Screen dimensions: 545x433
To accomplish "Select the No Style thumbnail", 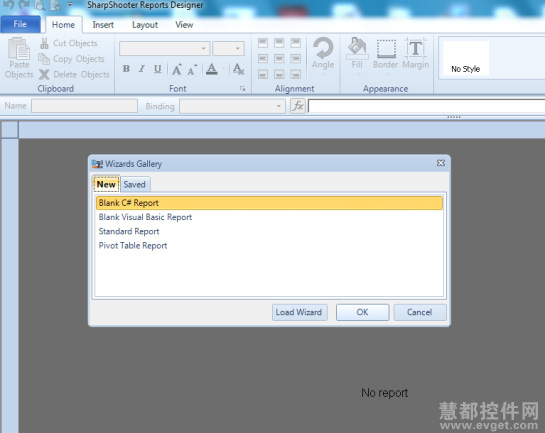I will point(466,58).
